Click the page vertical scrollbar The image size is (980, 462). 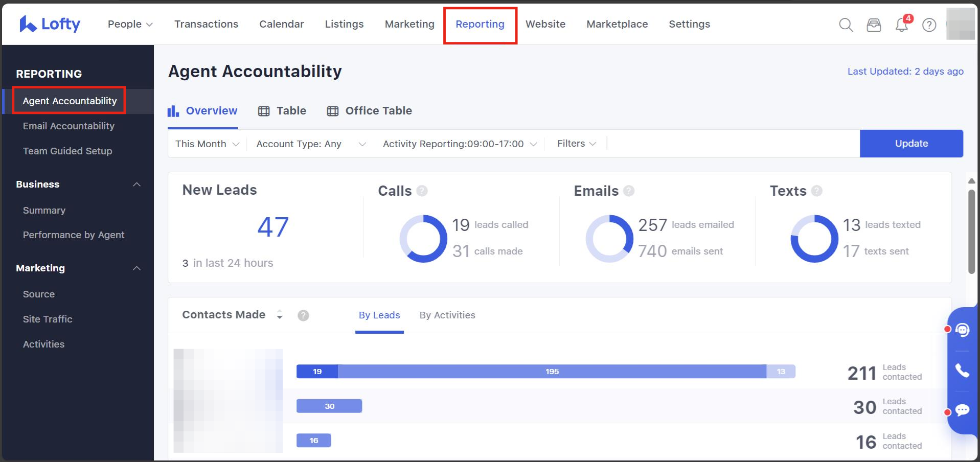[971, 232]
